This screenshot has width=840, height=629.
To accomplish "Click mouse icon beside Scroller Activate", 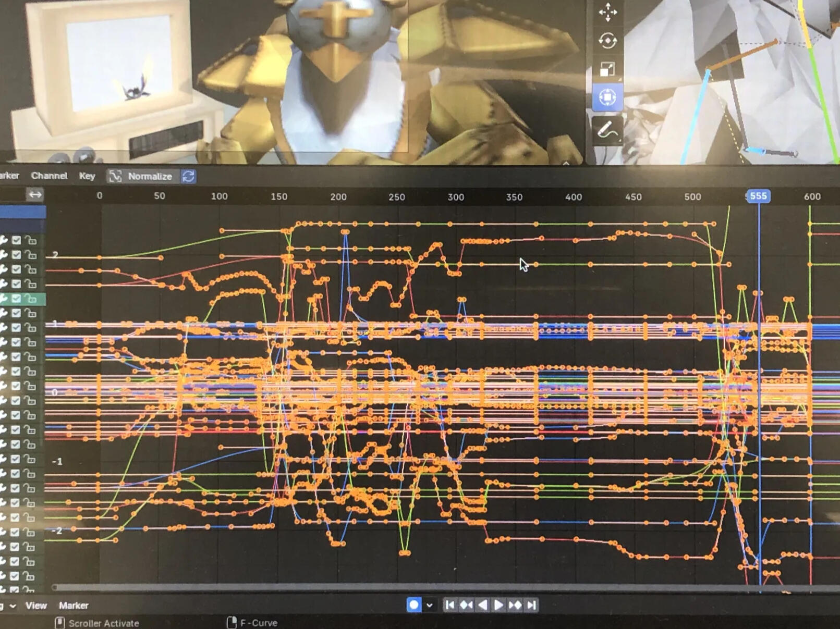I will [x=59, y=623].
